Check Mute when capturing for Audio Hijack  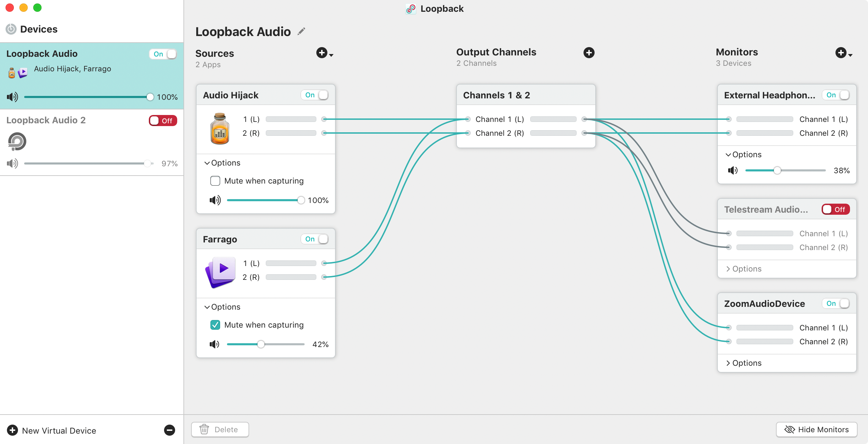pos(215,181)
